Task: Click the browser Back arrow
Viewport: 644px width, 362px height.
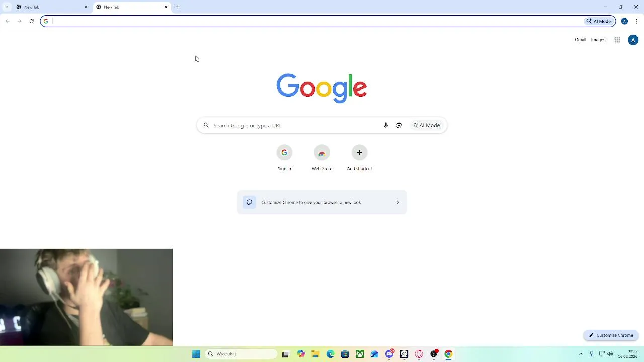Action: (x=7, y=21)
